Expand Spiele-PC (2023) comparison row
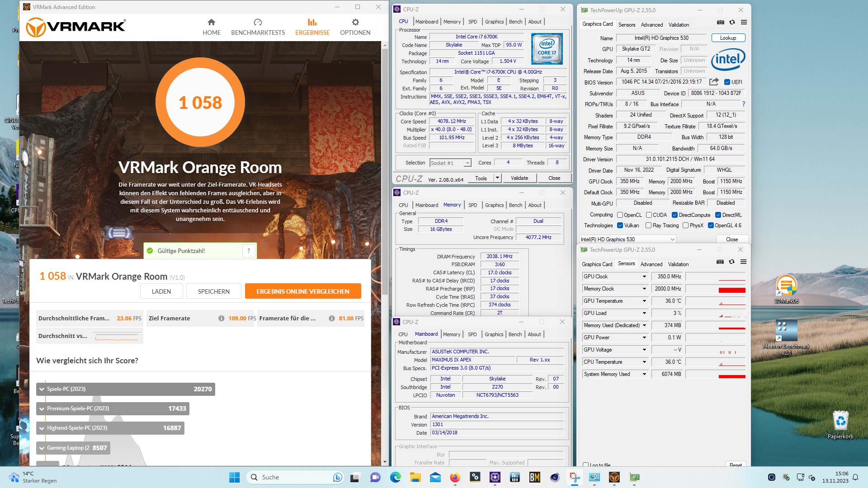The image size is (868, 488). (x=125, y=389)
